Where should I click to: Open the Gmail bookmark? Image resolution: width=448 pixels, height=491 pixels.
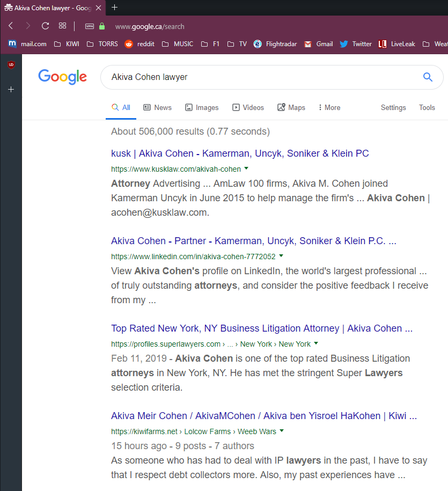point(318,44)
